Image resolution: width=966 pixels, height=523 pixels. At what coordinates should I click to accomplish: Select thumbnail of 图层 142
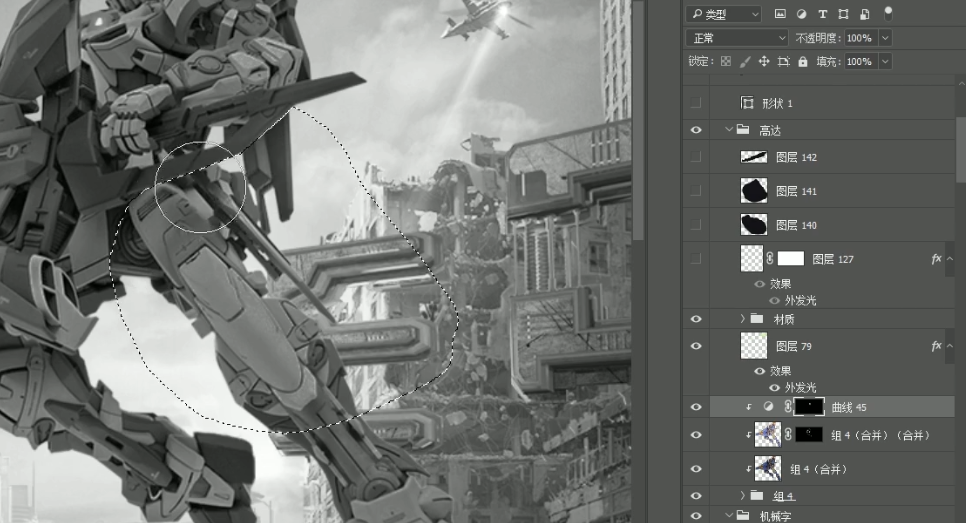click(753, 157)
